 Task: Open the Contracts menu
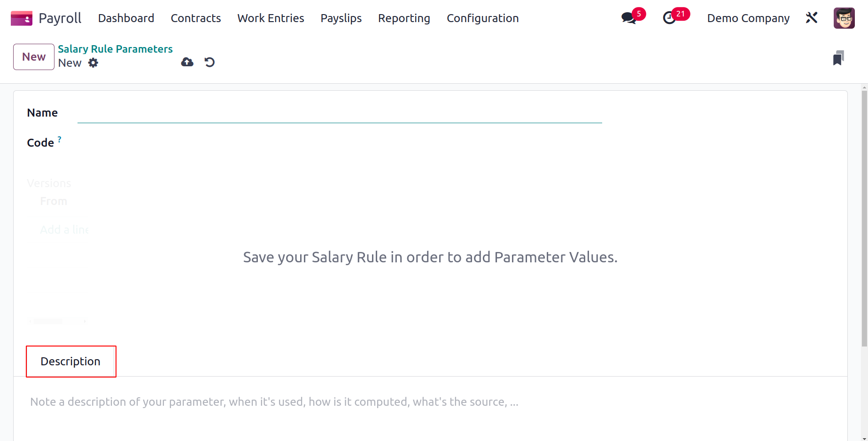coord(195,18)
